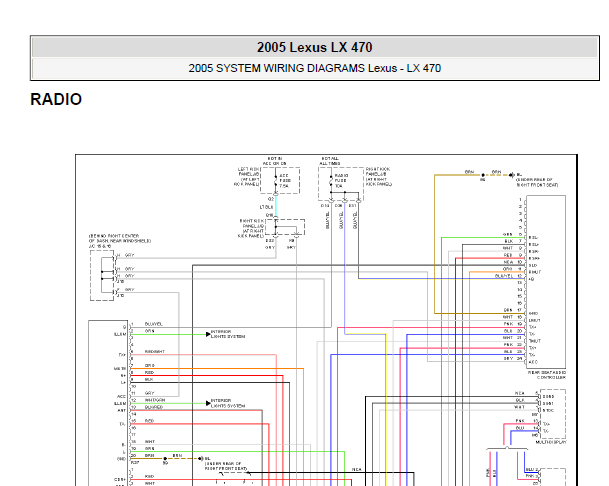Click INTERIOR LIGHTS SYSTEM label beside pin 12 WHT/GRN
This screenshot has height=486, width=609.
(x=228, y=403)
